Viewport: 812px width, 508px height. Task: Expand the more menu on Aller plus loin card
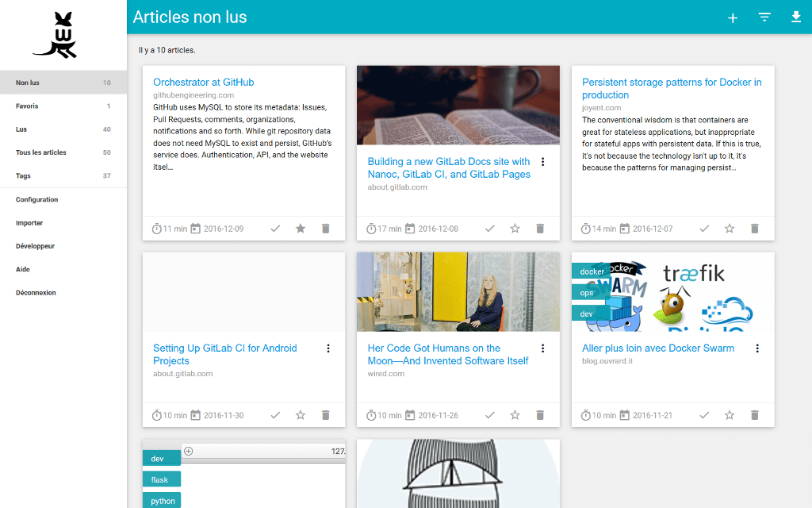click(x=757, y=348)
